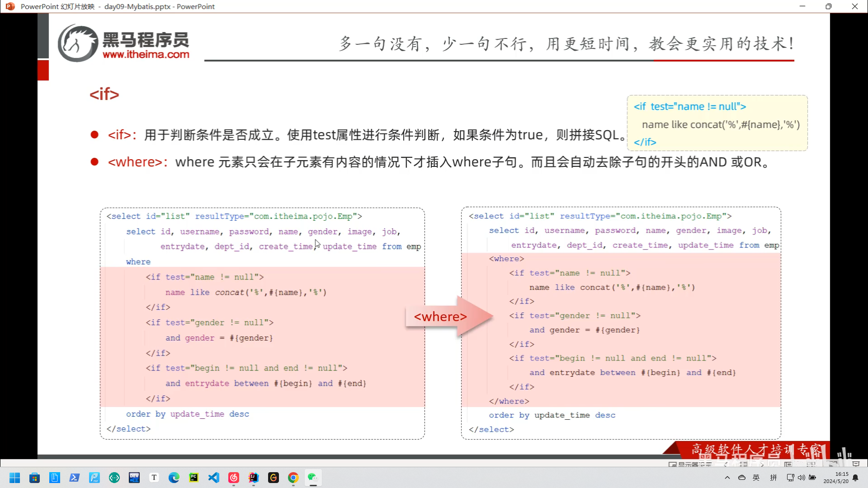
Task: Click the <where> arrow label
Action: click(x=440, y=317)
